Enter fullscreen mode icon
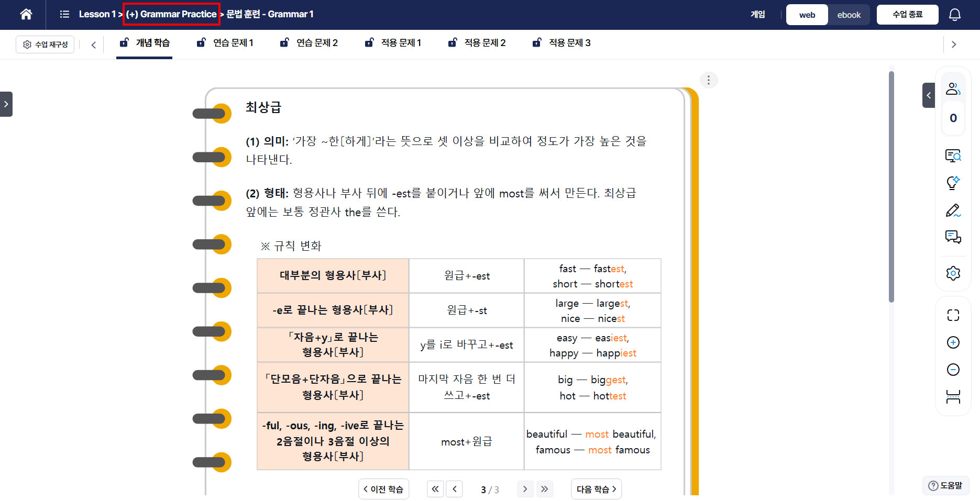This screenshot has width=980, height=501. [953, 315]
